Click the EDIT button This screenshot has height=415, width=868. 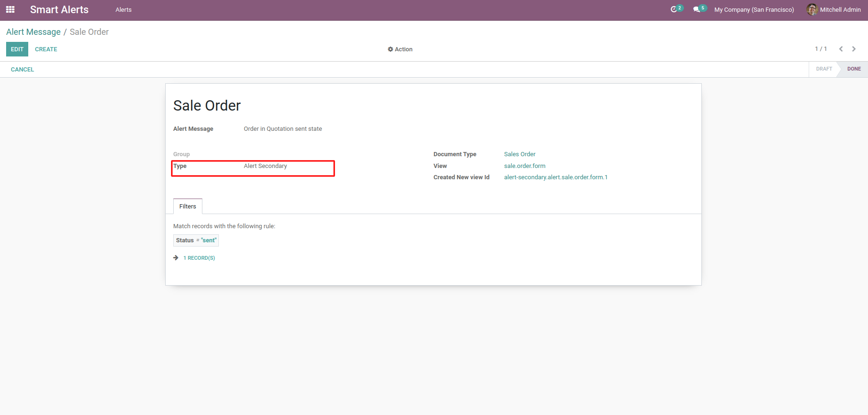[x=17, y=49]
